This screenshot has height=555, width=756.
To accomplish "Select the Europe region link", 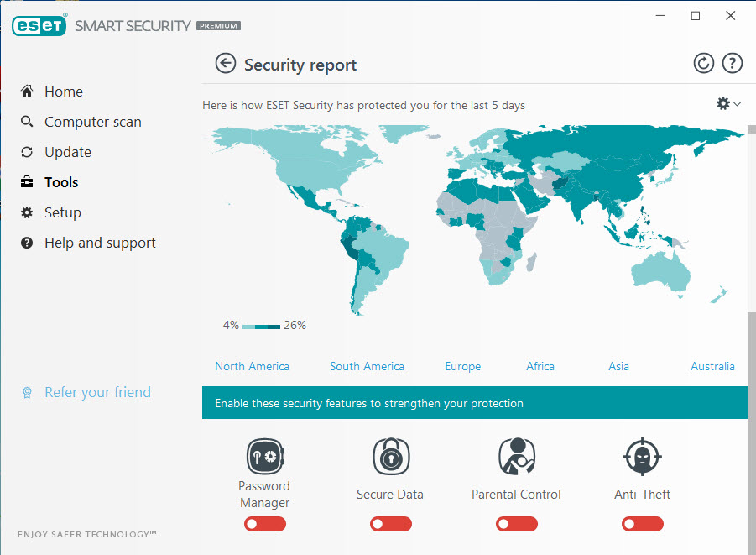I will [463, 366].
